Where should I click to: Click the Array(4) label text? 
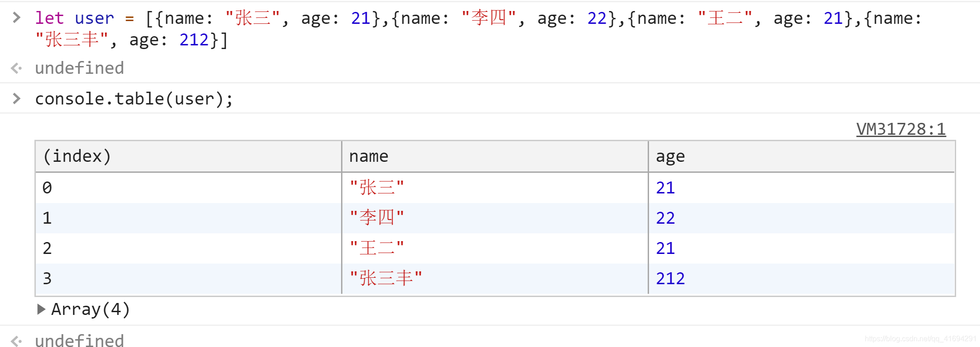point(90,309)
